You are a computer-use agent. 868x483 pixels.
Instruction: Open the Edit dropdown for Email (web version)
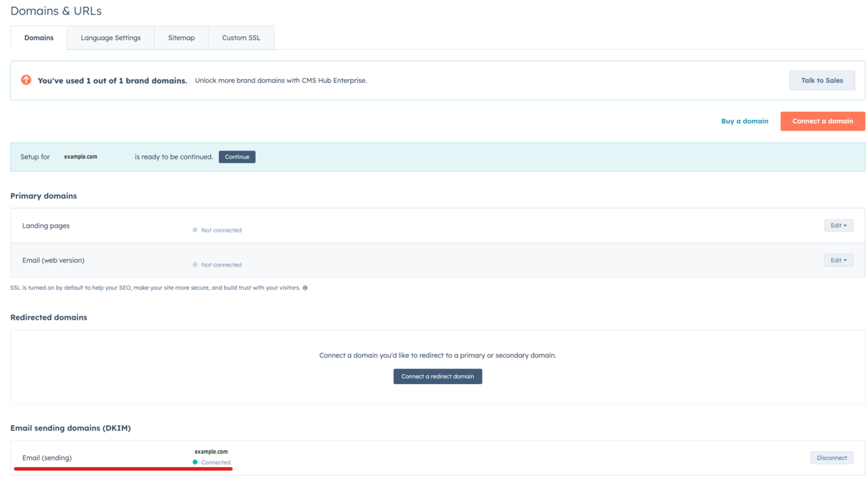839,260
